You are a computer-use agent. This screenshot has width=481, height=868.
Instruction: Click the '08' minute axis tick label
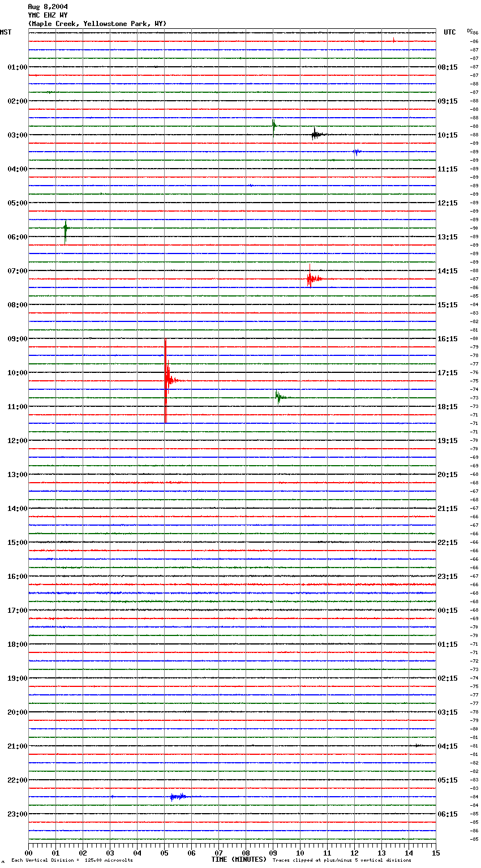[246, 853]
